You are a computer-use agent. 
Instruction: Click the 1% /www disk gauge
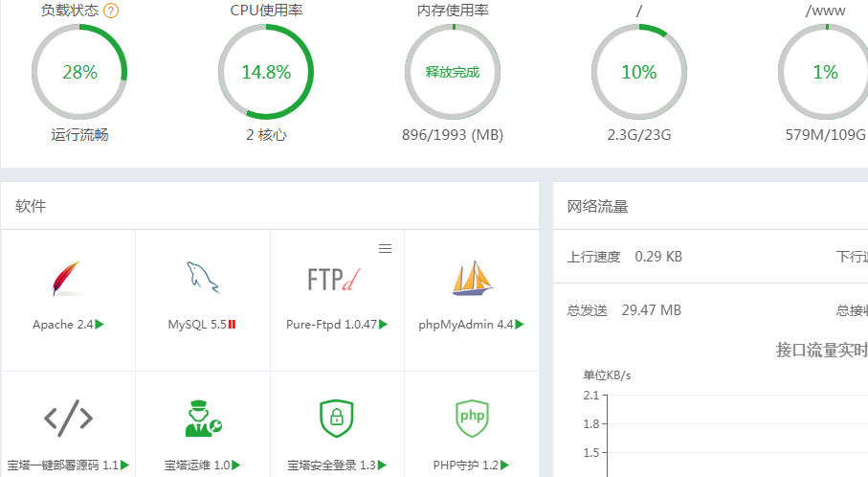point(823,72)
